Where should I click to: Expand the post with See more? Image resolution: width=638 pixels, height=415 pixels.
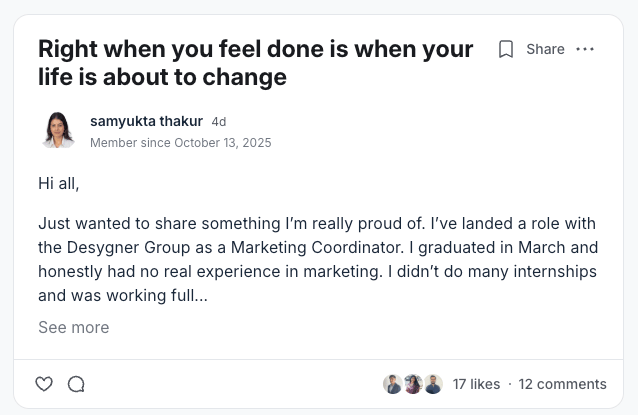[73, 327]
